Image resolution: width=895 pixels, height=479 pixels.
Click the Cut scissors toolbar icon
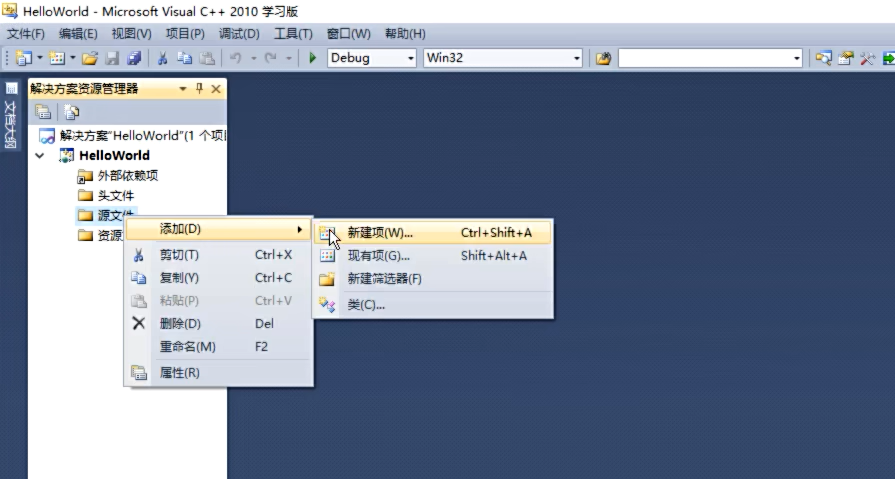coord(163,58)
